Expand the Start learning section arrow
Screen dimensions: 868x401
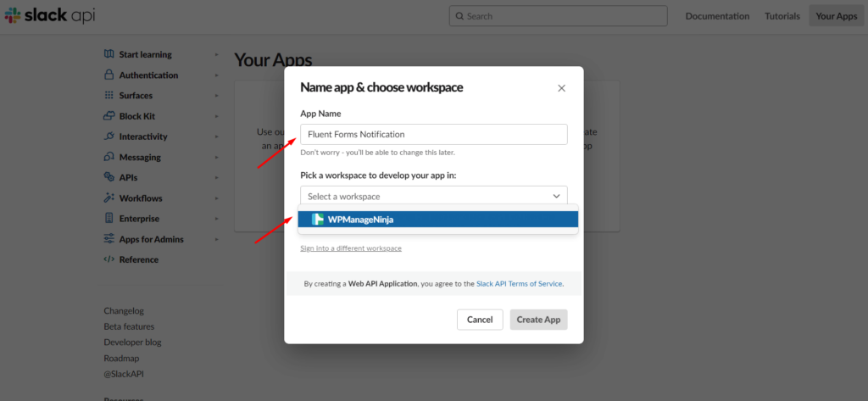click(216, 55)
